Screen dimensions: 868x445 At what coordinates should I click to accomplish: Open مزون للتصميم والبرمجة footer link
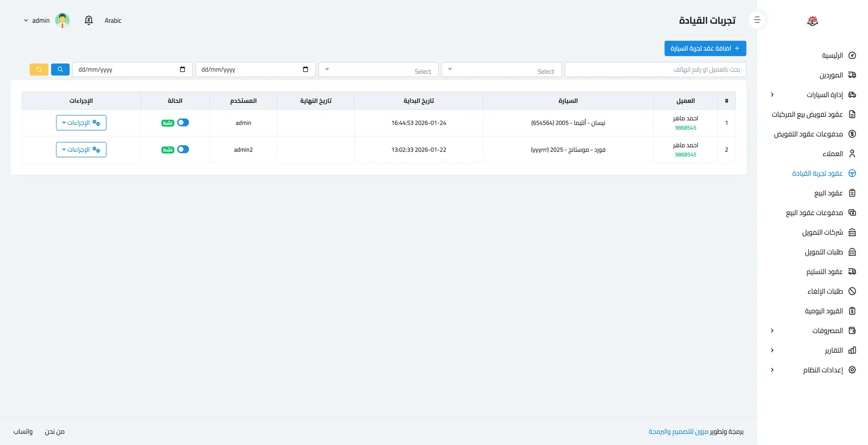point(678,431)
